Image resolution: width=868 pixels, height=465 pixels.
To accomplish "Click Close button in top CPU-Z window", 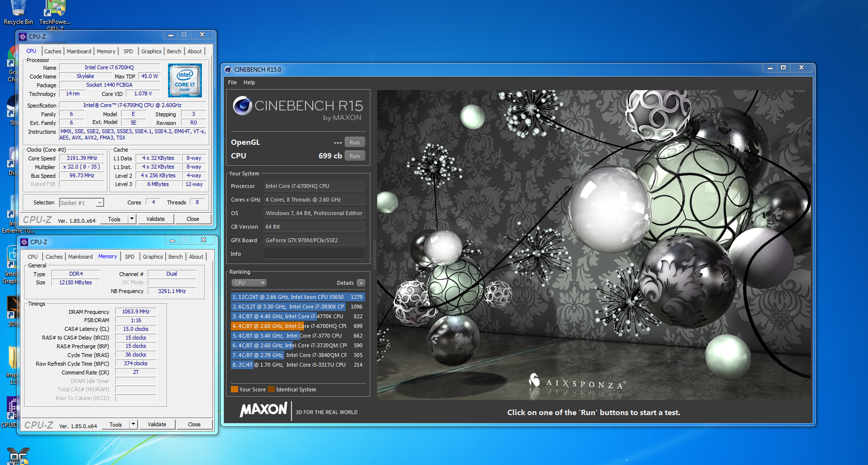I will [x=193, y=219].
